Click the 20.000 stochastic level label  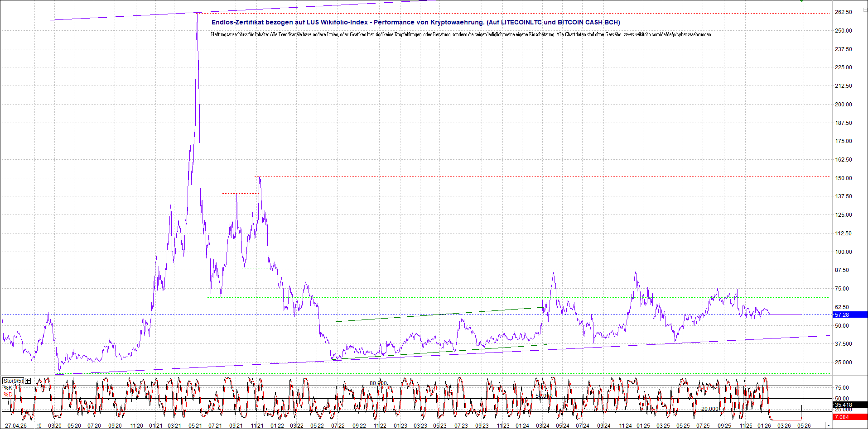tap(710, 409)
